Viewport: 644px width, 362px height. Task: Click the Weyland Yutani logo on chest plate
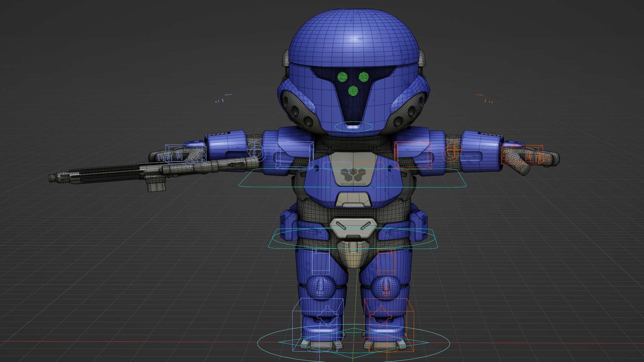point(353,177)
